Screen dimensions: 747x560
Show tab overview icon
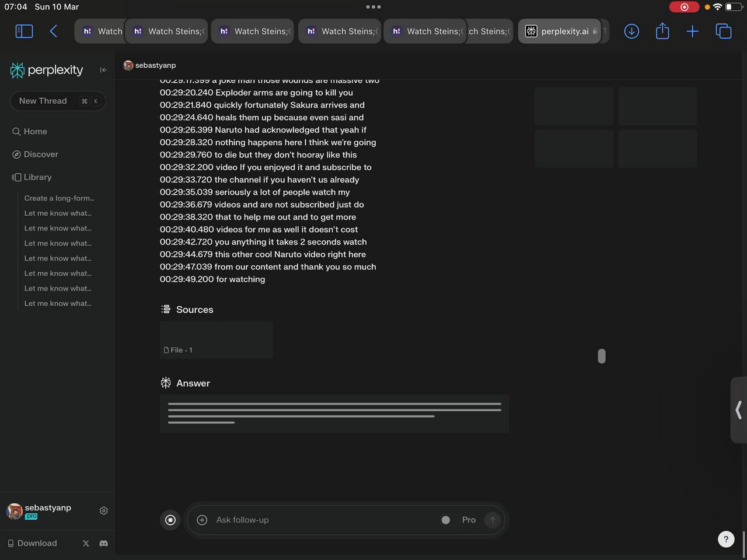(x=724, y=31)
